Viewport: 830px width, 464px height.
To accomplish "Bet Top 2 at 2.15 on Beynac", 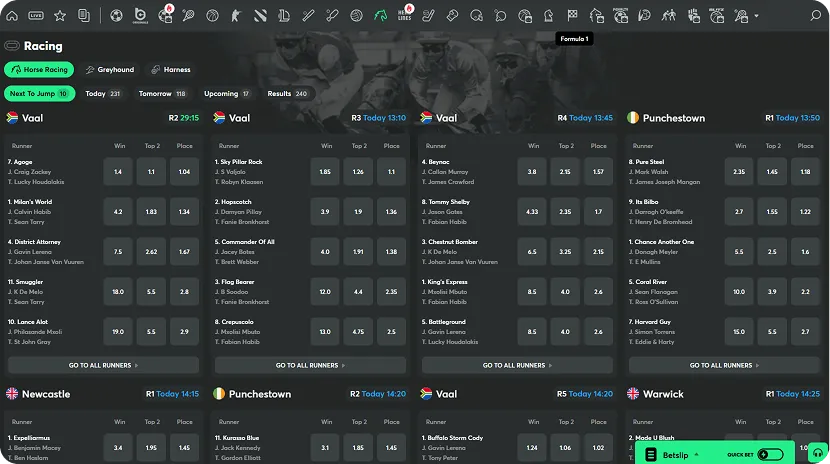I will [565, 171].
